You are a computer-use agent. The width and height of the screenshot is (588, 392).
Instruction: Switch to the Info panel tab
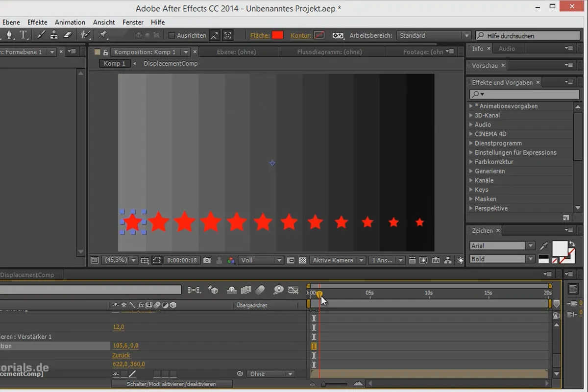click(478, 49)
